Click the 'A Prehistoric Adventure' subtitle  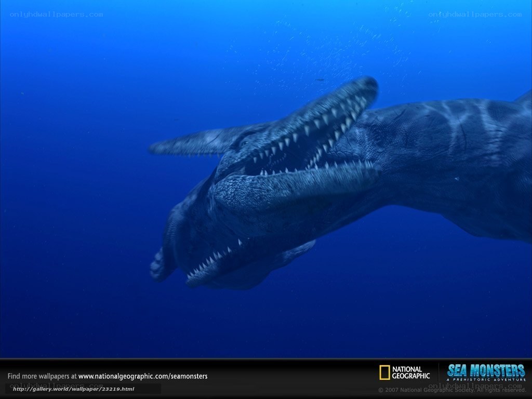click(x=486, y=379)
